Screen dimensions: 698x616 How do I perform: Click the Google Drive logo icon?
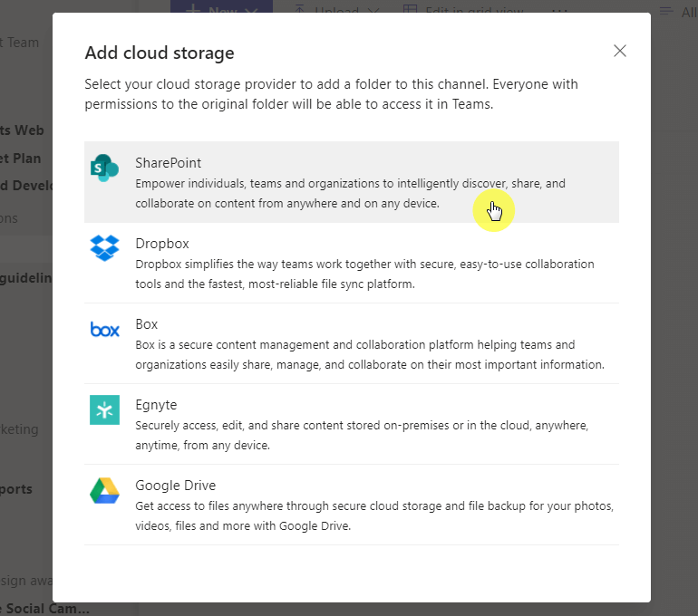(104, 491)
